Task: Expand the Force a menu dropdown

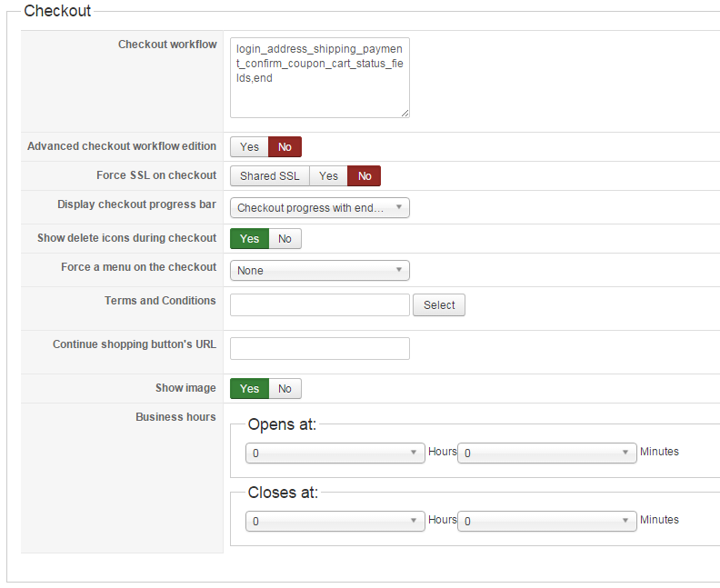Action: [319, 271]
